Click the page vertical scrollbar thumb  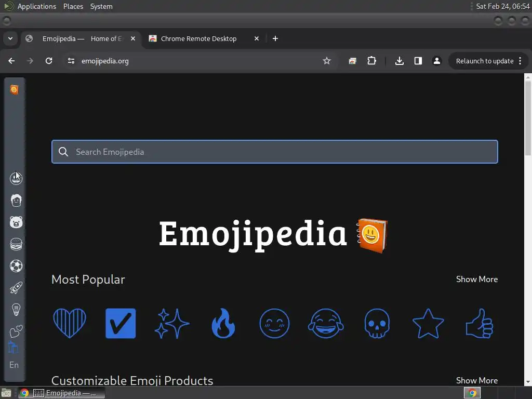tap(528, 119)
